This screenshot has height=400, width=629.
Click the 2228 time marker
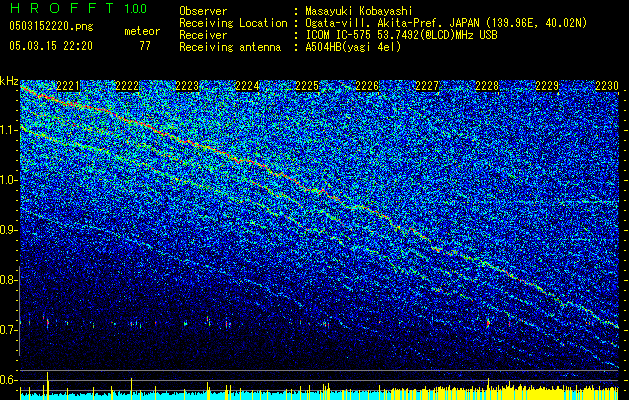click(x=487, y=86)
